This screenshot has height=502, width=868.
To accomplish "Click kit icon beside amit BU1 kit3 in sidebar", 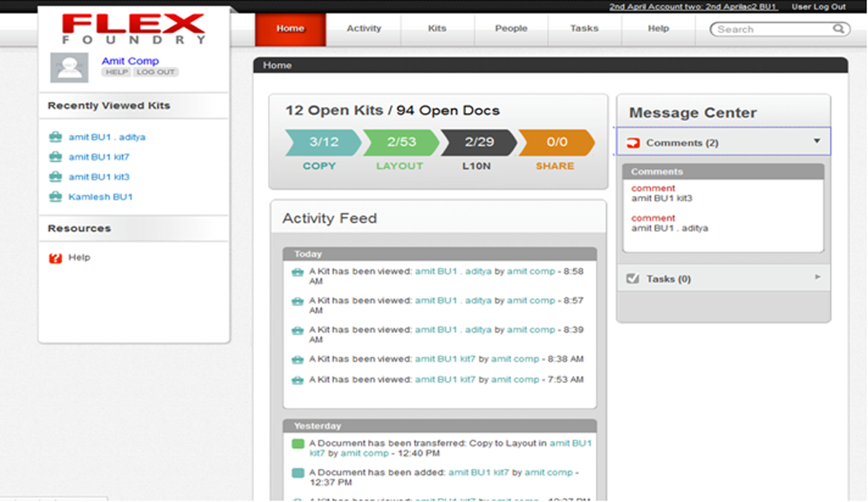I will [x=55, y=177].
